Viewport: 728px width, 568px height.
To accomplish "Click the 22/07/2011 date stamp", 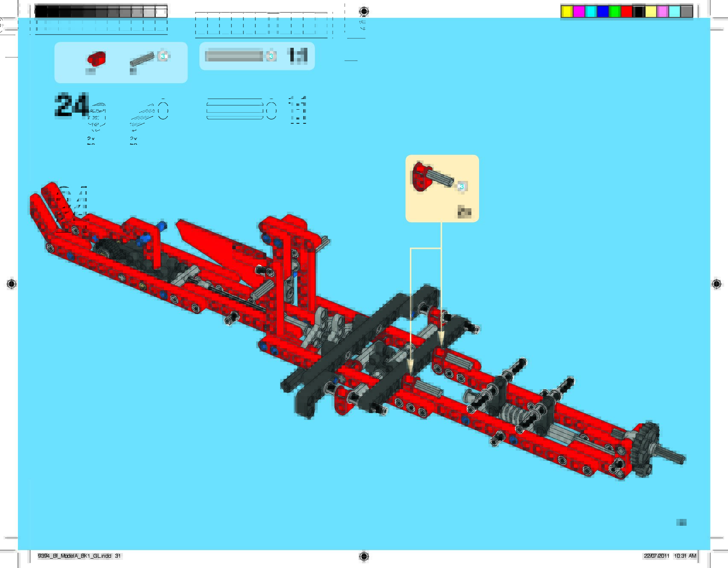I will pos(656,556).
